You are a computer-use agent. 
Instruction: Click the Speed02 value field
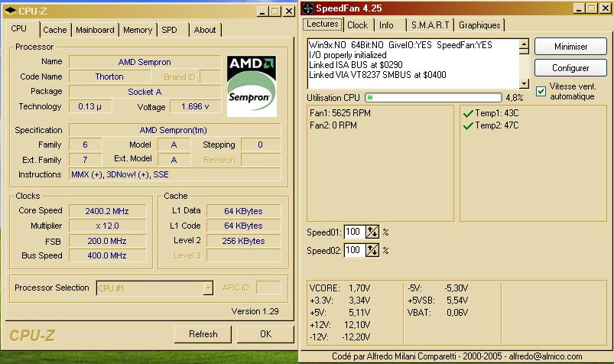(x=355, y=250)
